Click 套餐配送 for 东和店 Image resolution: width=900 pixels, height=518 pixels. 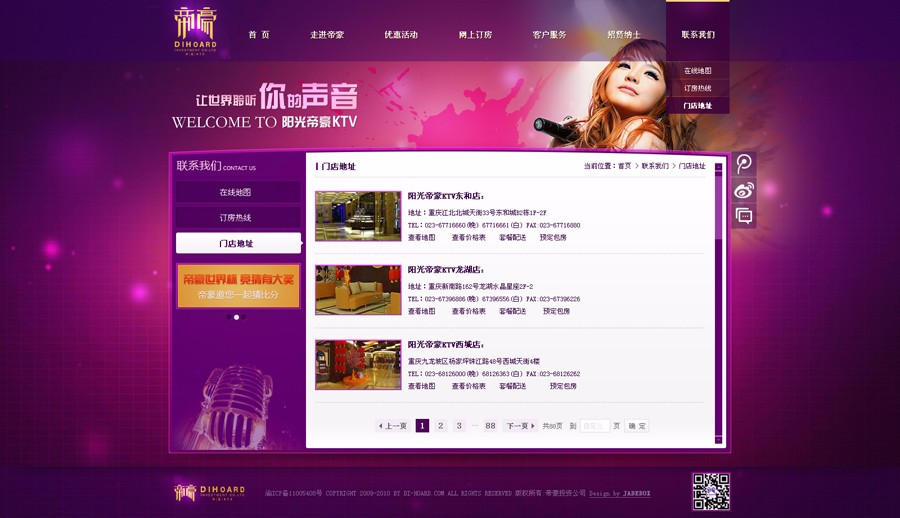point(513,237)
